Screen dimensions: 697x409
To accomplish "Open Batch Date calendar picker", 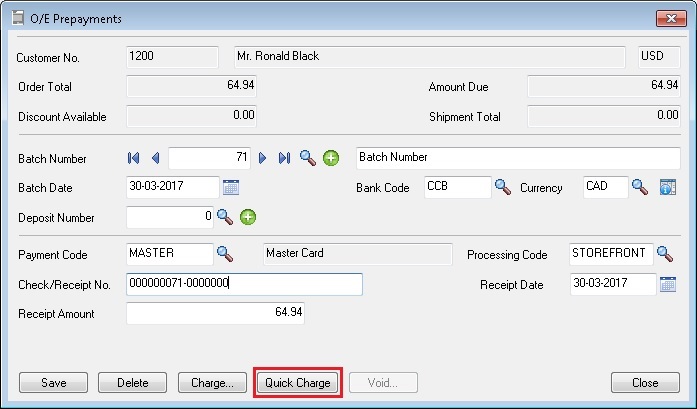I will coord(231,187).
